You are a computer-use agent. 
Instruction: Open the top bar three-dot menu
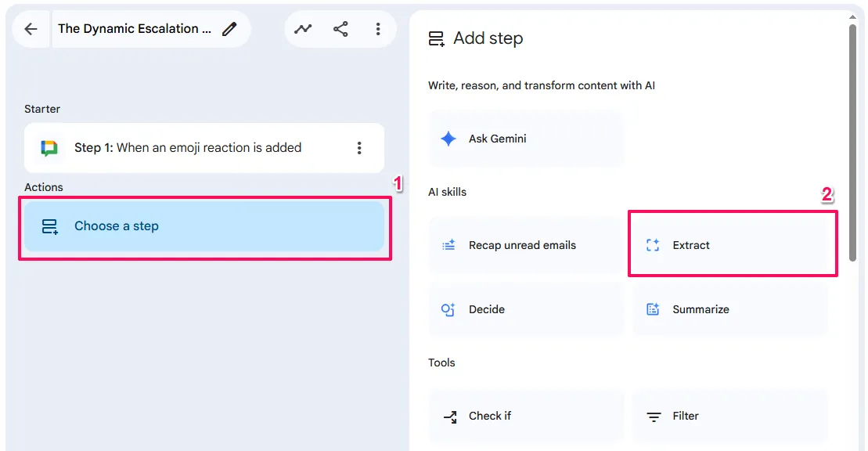(x=378, y=29)
